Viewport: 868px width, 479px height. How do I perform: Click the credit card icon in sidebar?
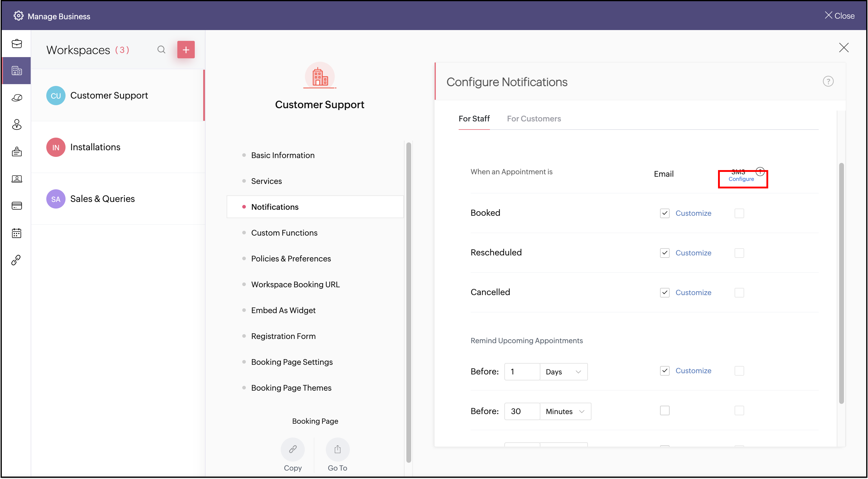pos(17,206)
